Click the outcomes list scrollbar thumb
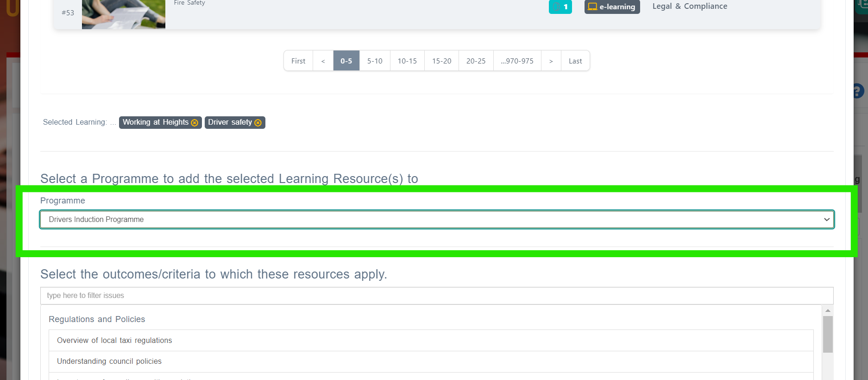The width and height of the screenshot is (868, 380). [x=828, y=334]
